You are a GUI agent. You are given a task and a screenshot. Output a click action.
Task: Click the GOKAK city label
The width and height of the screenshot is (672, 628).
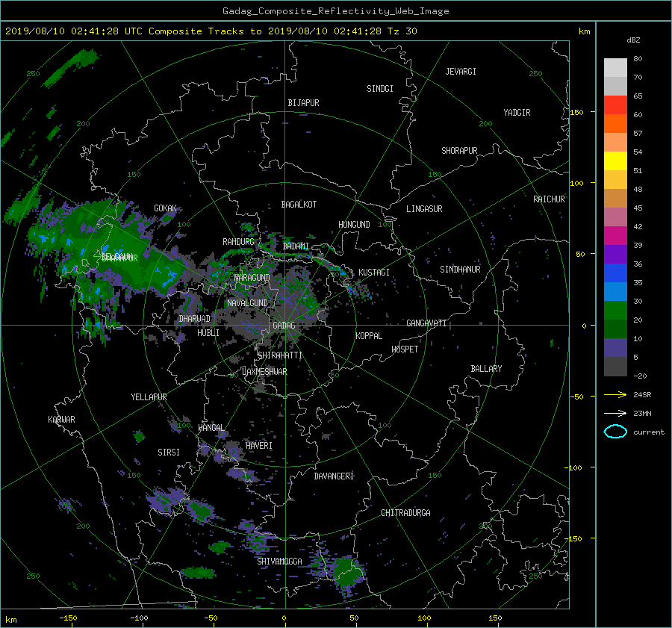click(x=166, y=208)
